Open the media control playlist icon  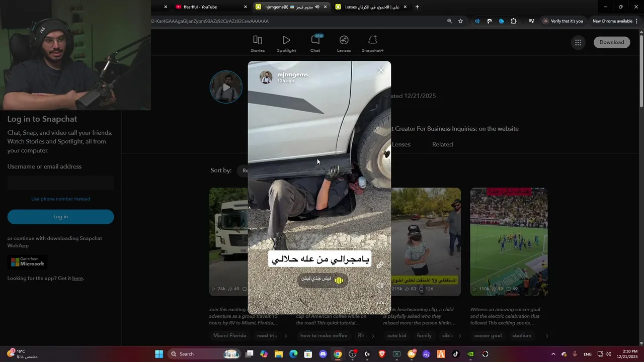tap(531, 21)
